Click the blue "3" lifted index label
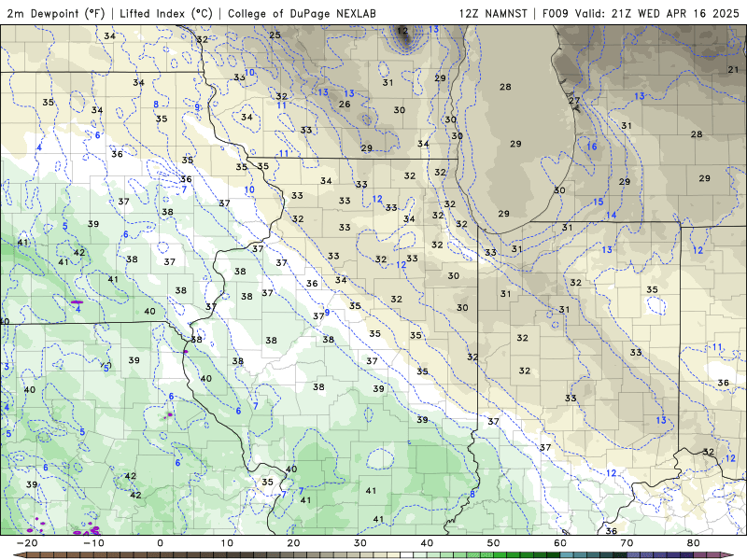This screenshot has height=560, width=747. (x=7, y=367)
